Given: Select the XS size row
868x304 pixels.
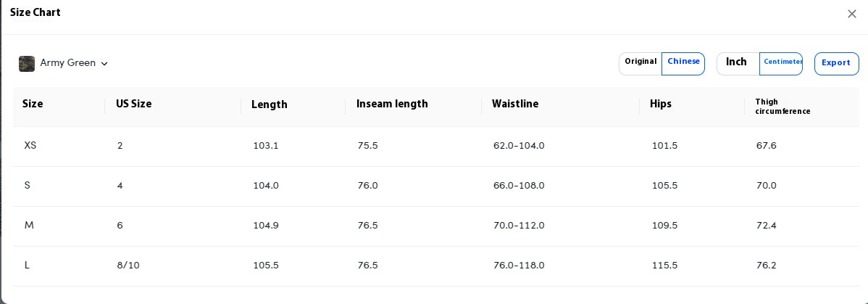Looking at the screenshot, I should pyautogui.click(x=436, y=146).
